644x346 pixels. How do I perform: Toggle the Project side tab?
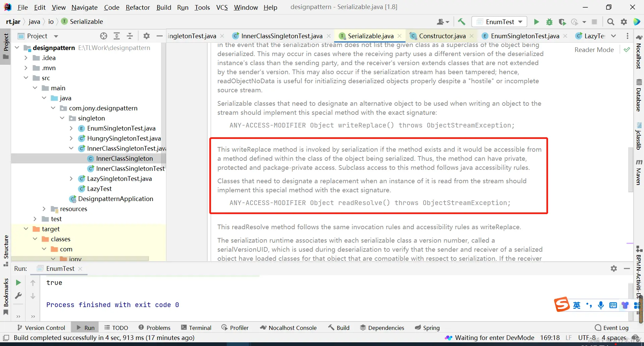pos(6,46)
